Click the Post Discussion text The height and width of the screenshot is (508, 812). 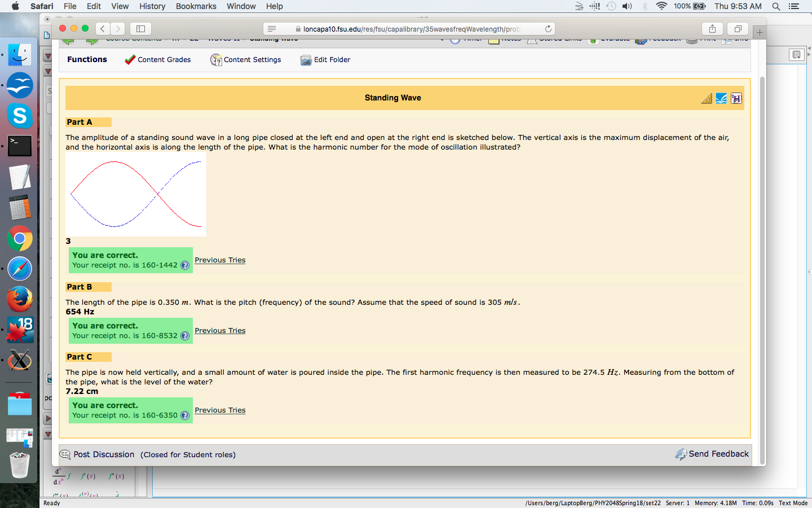point(104,454)
